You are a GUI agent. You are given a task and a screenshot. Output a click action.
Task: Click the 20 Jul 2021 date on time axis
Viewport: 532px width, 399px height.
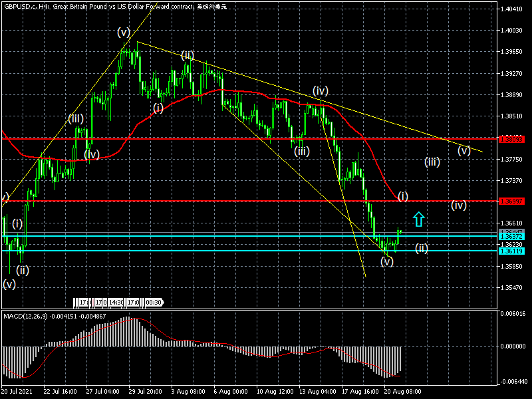(x=18, y=393)
